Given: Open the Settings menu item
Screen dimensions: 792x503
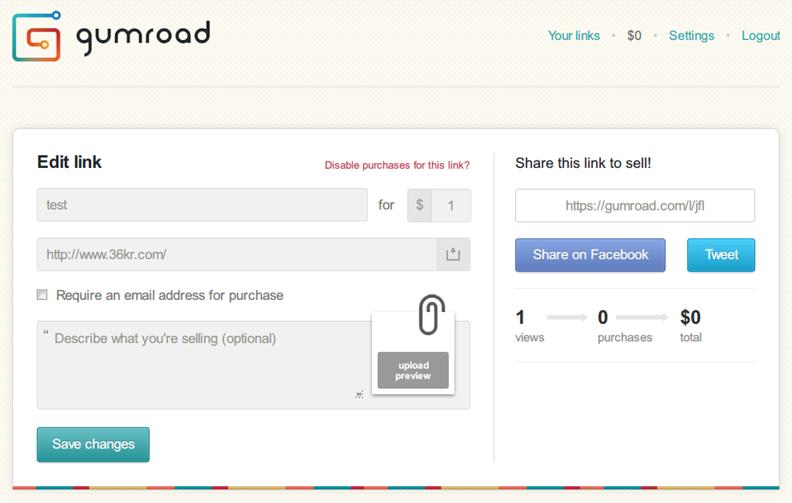Looking at the screenshot, I should click(692, 36).
